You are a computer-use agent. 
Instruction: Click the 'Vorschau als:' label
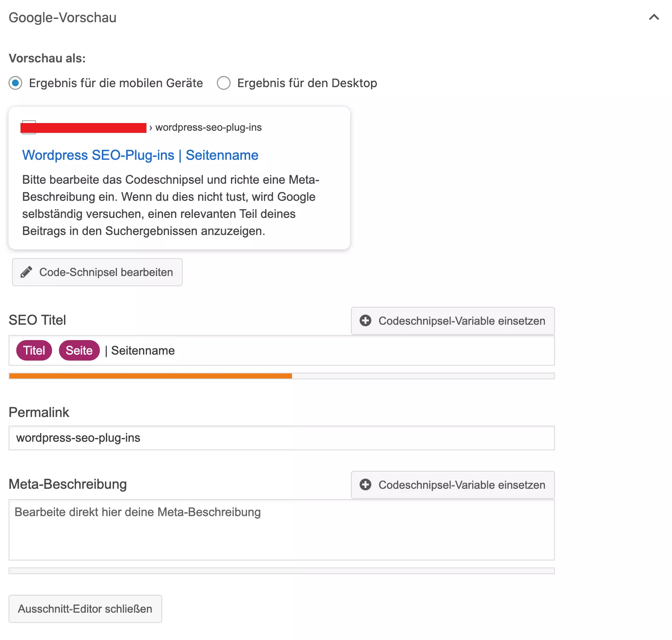tap(47, 58)
